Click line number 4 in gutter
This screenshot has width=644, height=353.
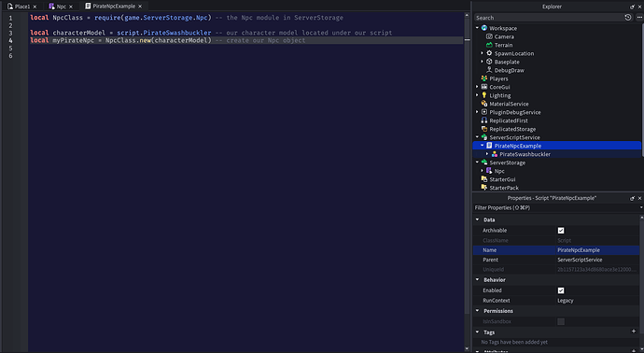tap(10, 40)
